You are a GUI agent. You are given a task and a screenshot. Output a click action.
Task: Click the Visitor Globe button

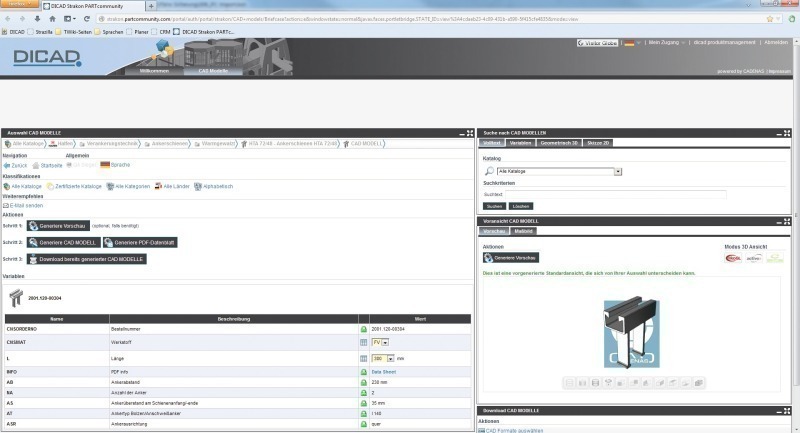pos(597,43)
